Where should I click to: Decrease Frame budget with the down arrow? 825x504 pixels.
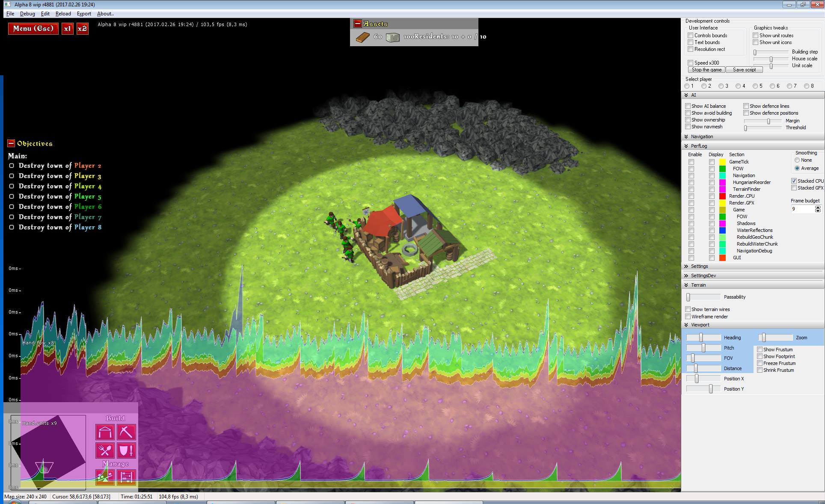coord(818,211)
